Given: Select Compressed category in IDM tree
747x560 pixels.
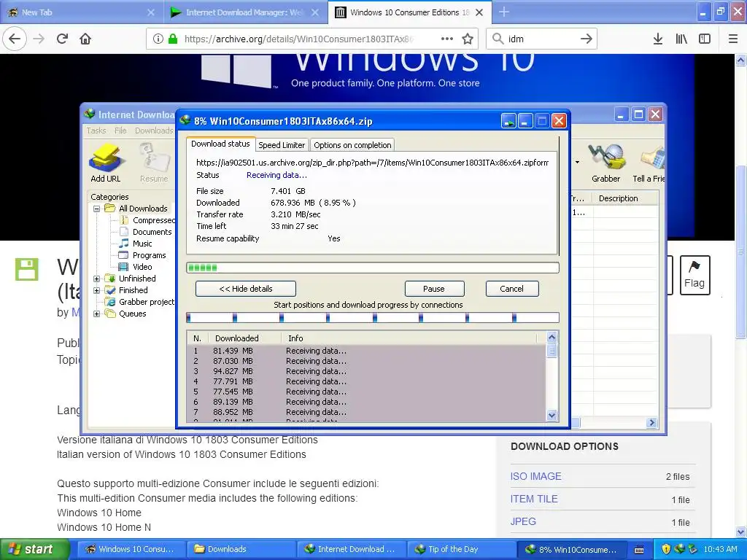Looking at the screenshot, I should click(147, 220).
